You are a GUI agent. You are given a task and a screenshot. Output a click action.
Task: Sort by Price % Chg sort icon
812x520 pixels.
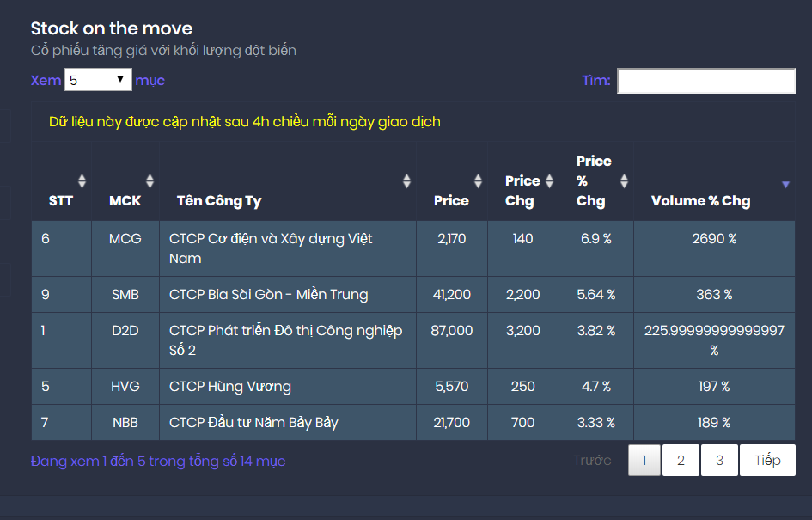624,180
